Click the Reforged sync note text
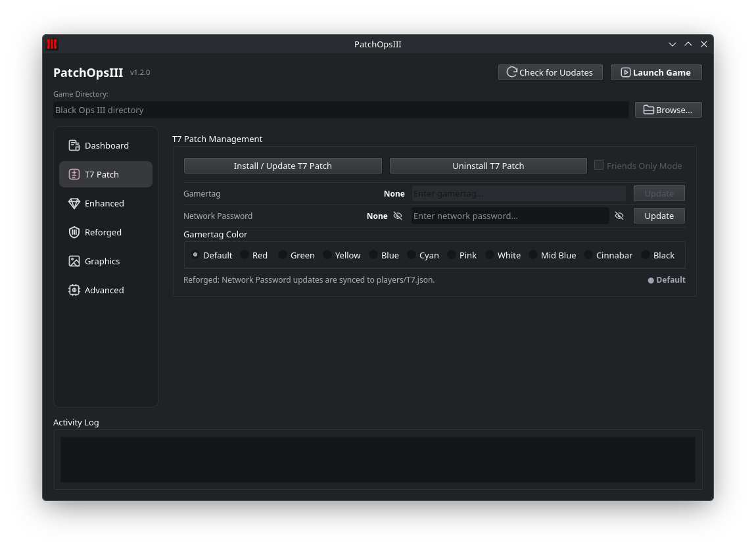756x551 pixels. [x=308, y=279]
